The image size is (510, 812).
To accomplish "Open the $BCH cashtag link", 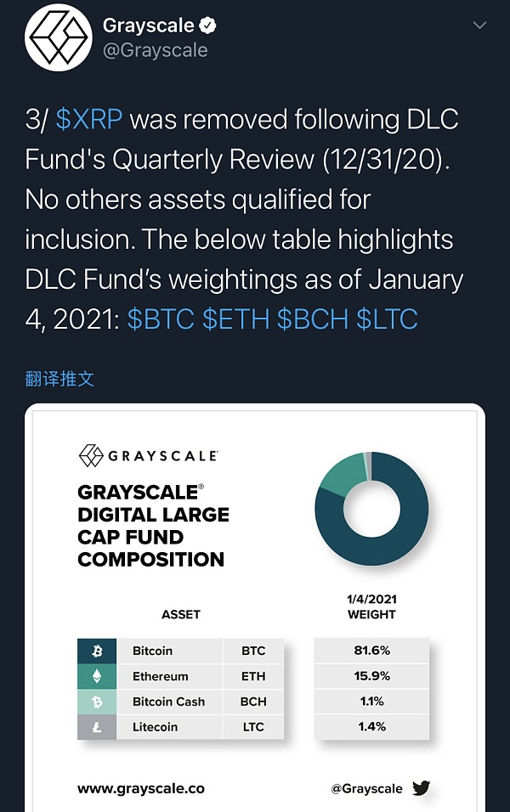I will (x=313, y=319).
